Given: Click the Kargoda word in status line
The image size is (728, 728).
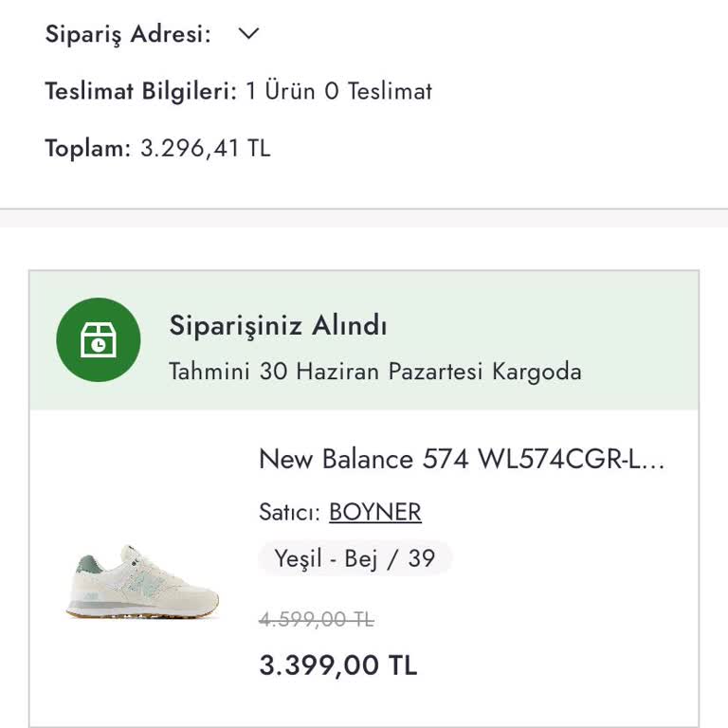Looking at the screenshot, I should pyautogui.click(x=536, y=371).
